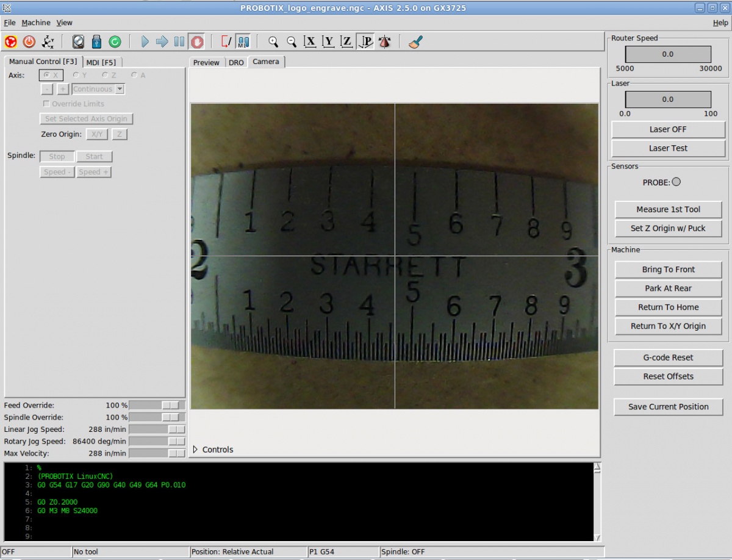Switch to the Preview tab
Image resolution: width=732 pixels, height=560 pixels.
pyautogui.click(x=207, y=62)
